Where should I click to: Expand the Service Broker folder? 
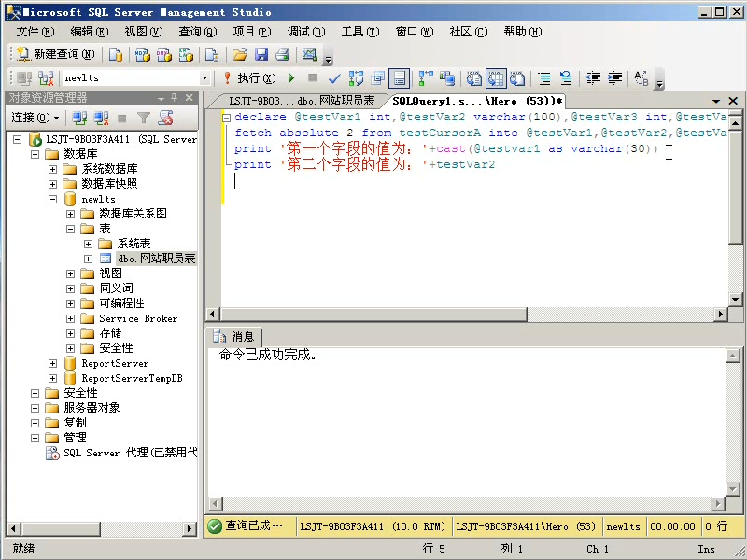pyautogui.click(x=71, y=318)
